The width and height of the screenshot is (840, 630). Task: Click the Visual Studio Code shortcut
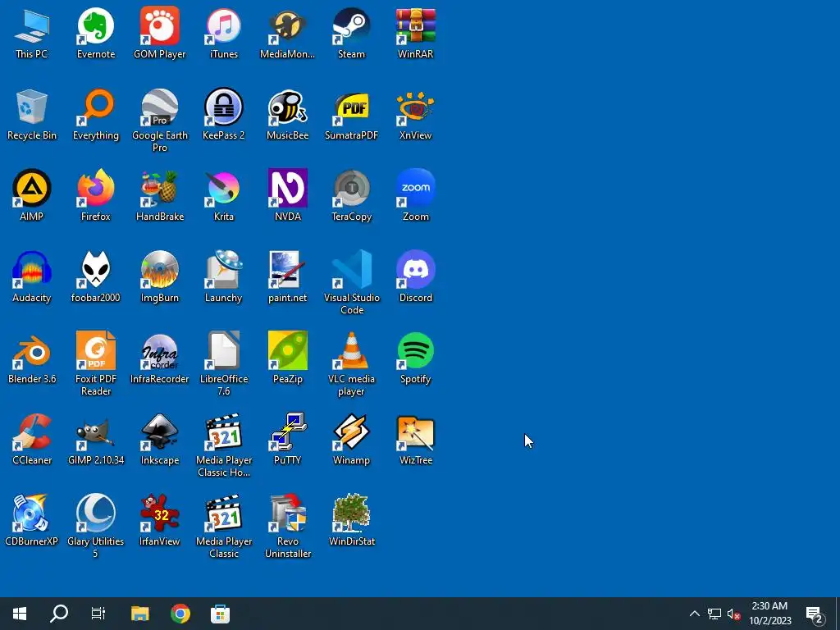tap(351, 269)
